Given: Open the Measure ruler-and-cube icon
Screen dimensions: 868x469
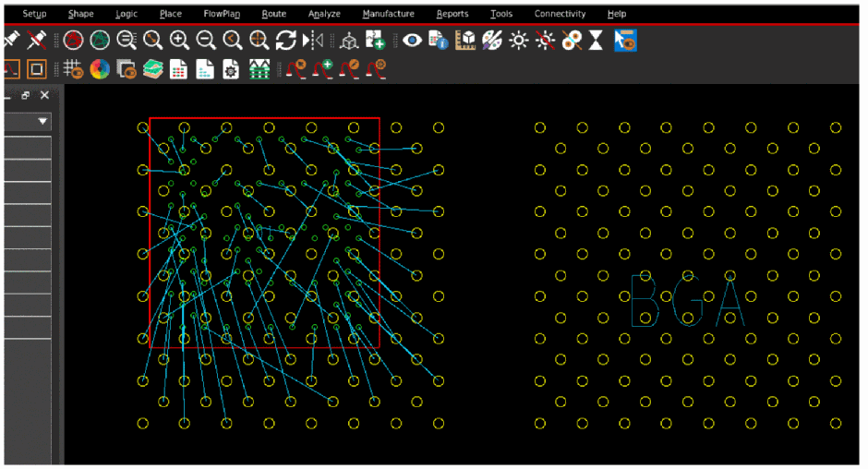Looking at the screenshot, I should tap(465, 40).
